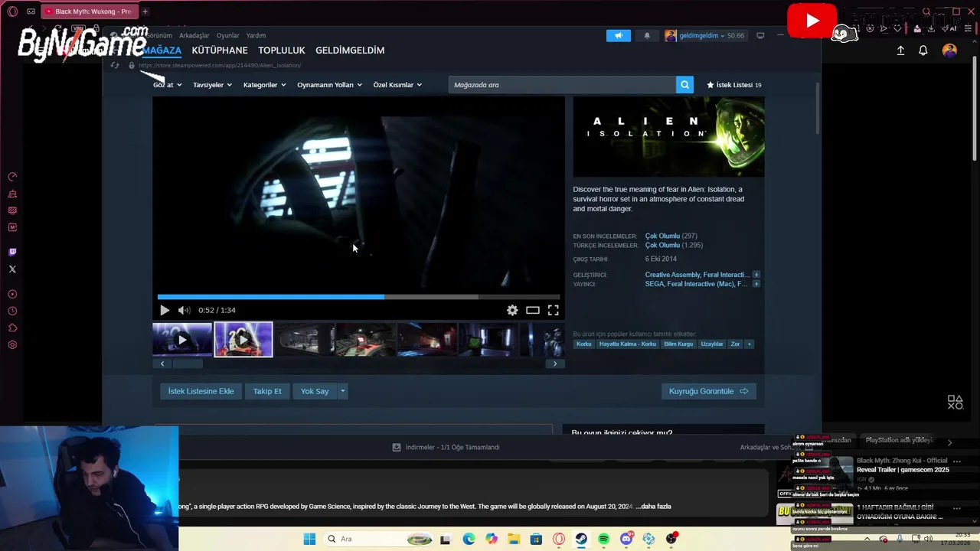
Task: Toggle theater mode on trailer player
Action: [533, 310]
